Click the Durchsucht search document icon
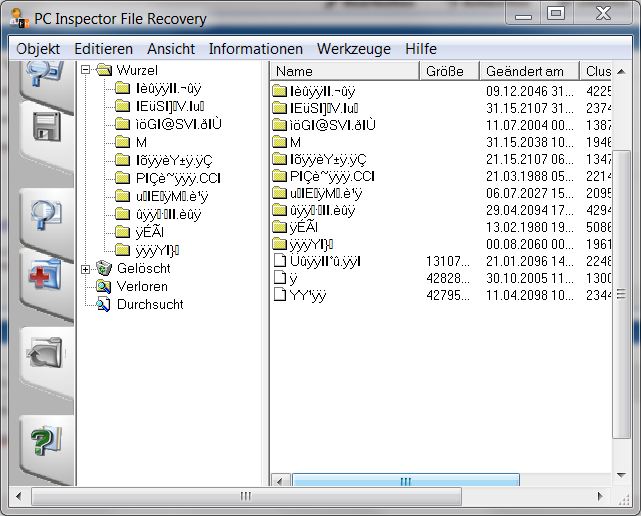Screen dimensions: 641x516 (103, 304)
